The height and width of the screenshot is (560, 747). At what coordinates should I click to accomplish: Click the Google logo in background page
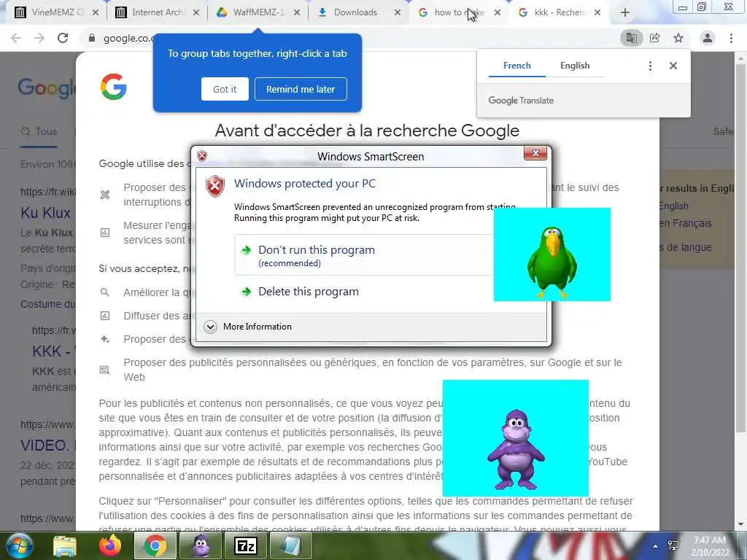pos(46,87)
